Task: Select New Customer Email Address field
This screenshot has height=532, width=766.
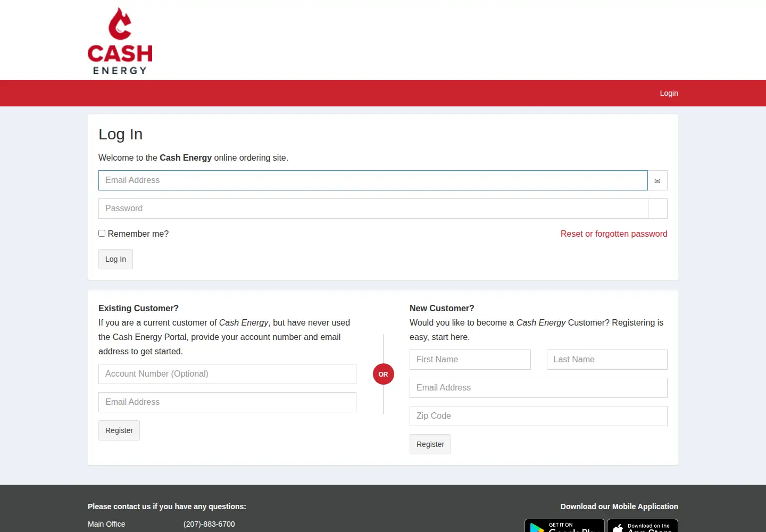Action: pos(538,388)
